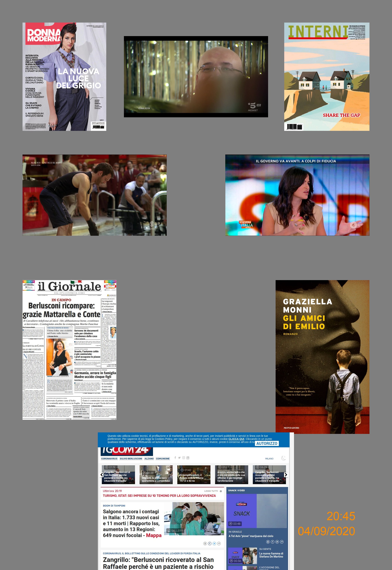Open TGCOM24 LinkedIn icon in header
The width and height of the screenshot is (392, 570).
pos(188,458)
